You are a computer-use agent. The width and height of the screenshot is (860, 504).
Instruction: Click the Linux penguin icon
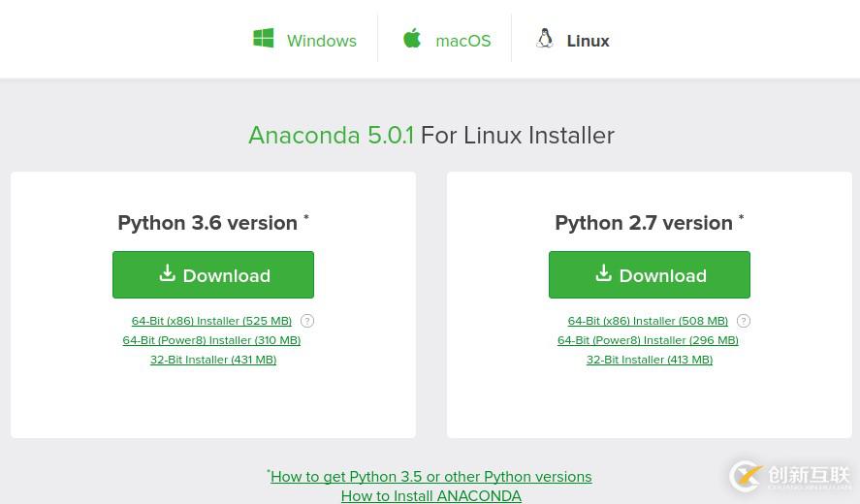point(545,38)
